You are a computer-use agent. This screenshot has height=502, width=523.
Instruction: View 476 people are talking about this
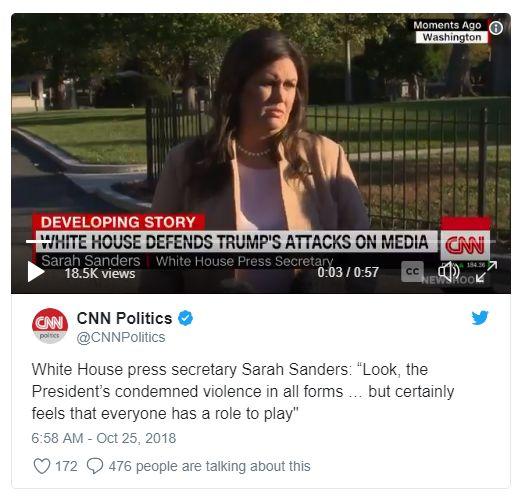pos(209,466)
